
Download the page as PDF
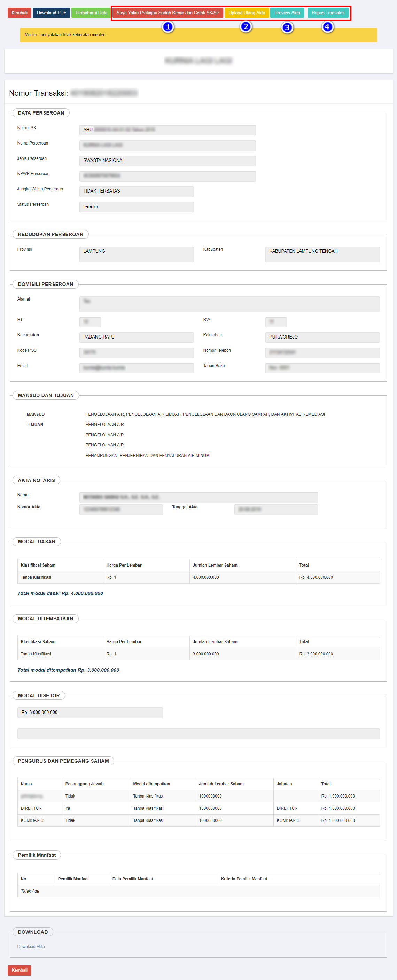pos(51,13)
